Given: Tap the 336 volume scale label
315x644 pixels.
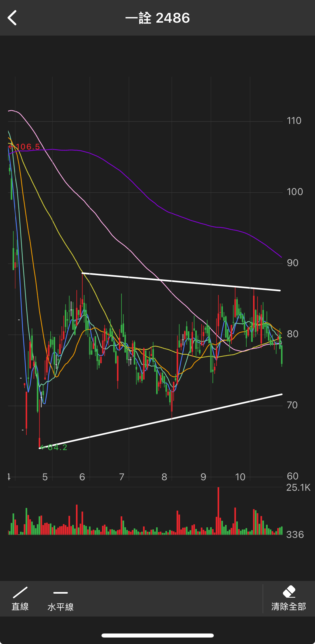Looking at the screenshot, I should pyautogui.click(x=295, y=534).
